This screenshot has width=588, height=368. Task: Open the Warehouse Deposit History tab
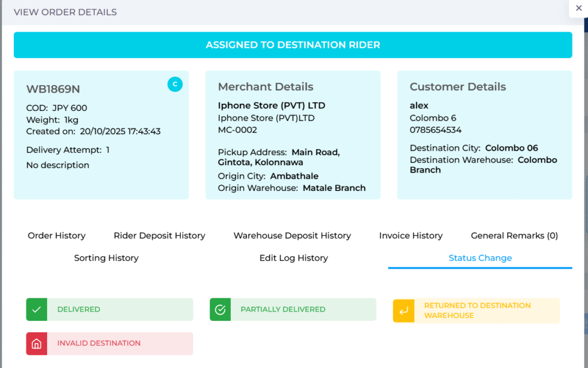click(x=292, y=236)
